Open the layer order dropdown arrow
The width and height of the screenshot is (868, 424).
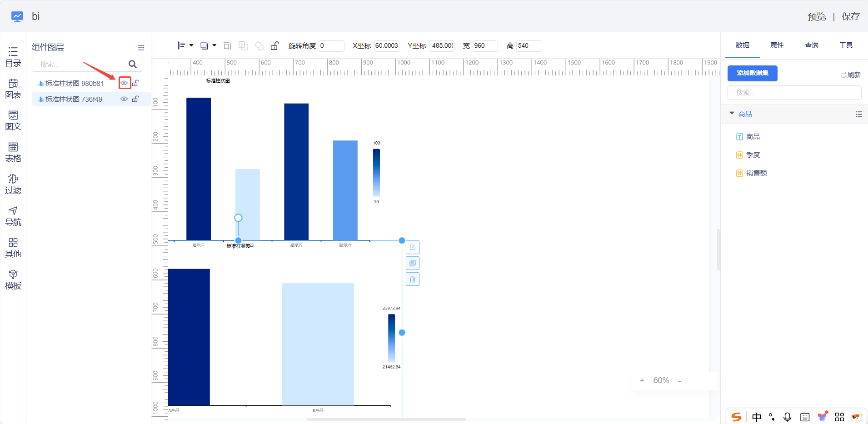tap(215, 45)
